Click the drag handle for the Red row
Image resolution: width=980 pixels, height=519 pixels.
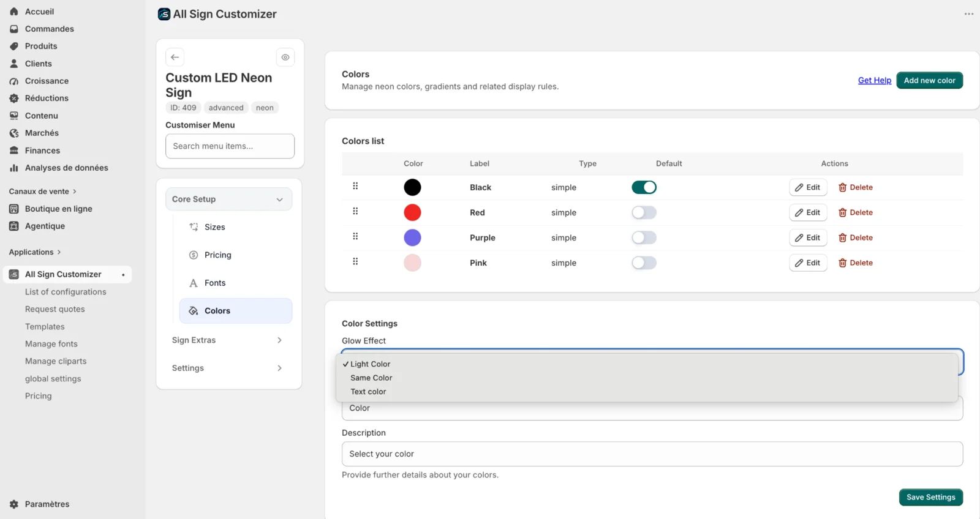tap(355, 211)
